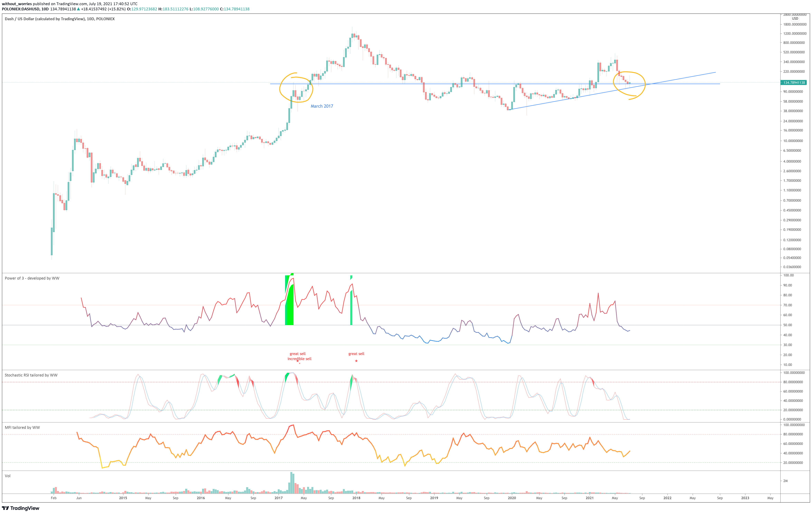Viewport: 812px width, 514px height.
Task: Click the Dash / US Dollar chart title
Action: pyautogui.click(x=60, y=19)
